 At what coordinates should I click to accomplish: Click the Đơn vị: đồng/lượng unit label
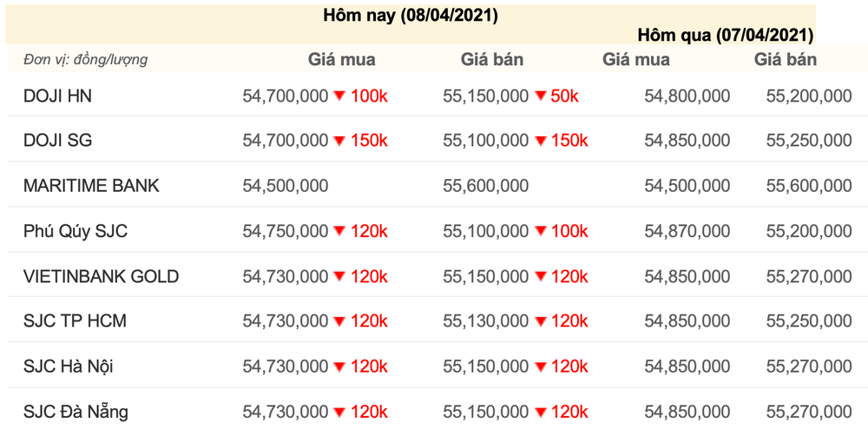[85, 59]
